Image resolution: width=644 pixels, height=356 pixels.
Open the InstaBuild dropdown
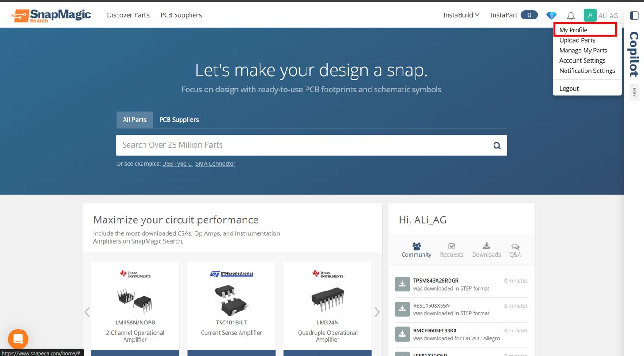461,15
